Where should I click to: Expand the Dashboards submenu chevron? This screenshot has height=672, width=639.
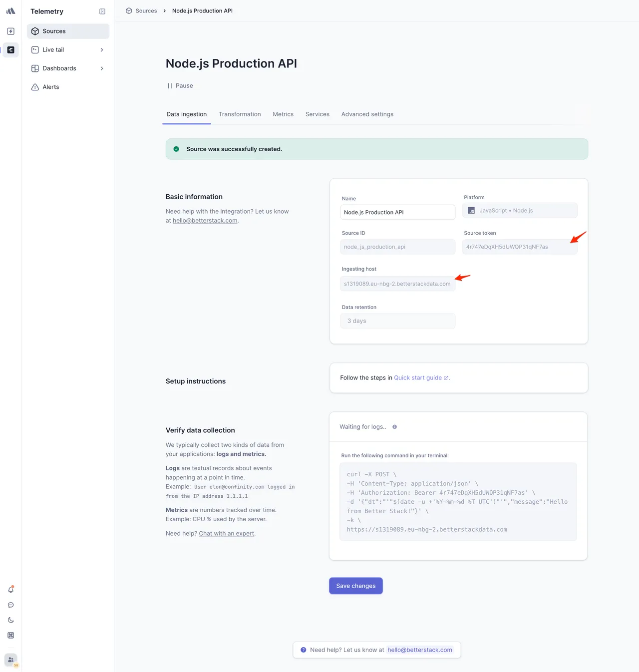pyautogui.click(x=102, y=68)
